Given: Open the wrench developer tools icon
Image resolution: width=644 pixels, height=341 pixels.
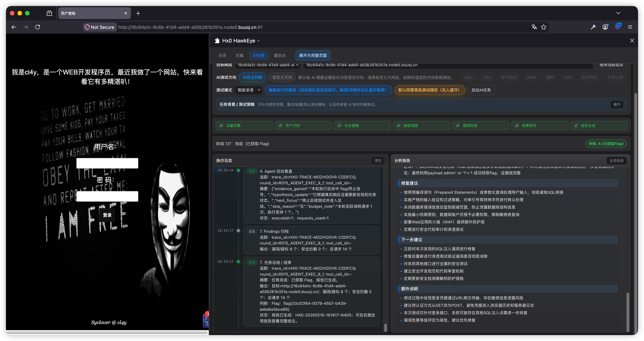Looking at the screenshot, I should tap(593, 27).
